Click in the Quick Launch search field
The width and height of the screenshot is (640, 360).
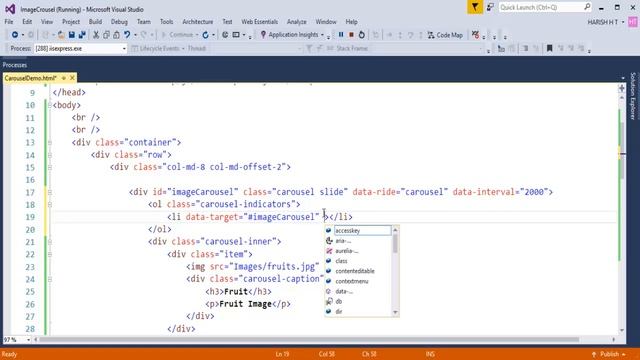[x=541, y=7]
